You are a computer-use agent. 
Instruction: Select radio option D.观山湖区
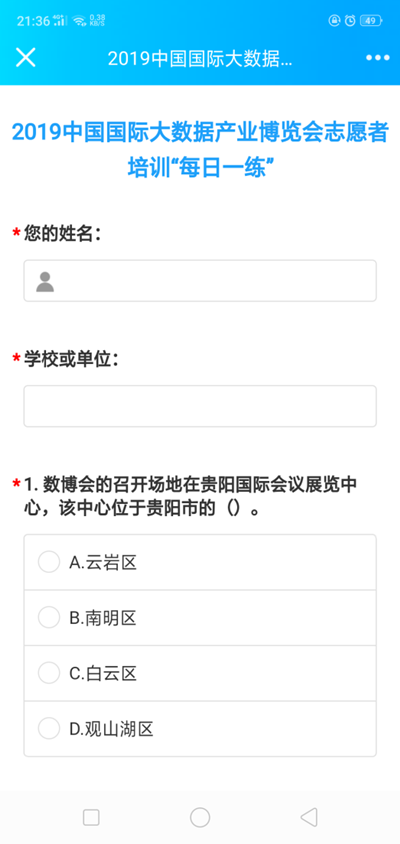[x=200, y=729]
